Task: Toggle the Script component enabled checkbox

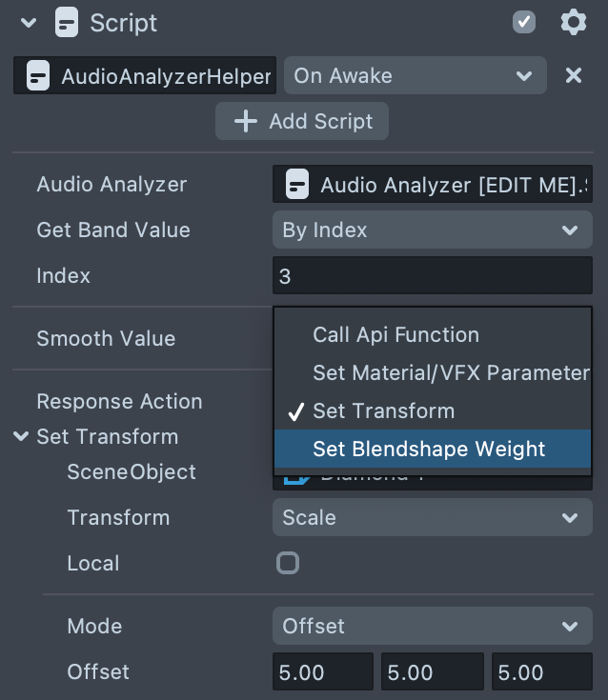Action: pos(524,22)
